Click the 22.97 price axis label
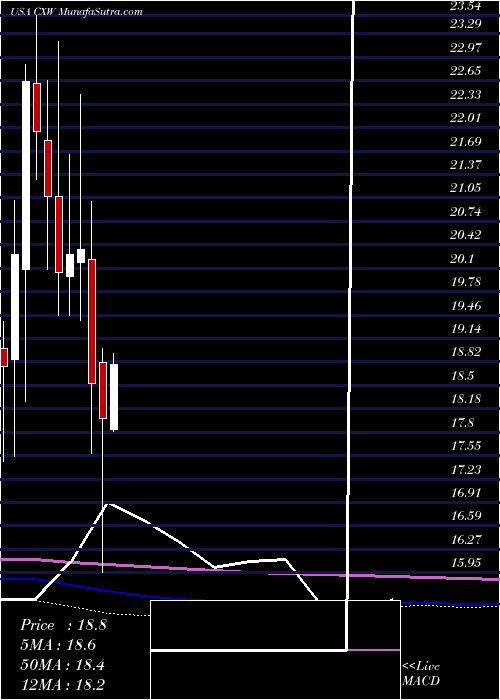The width and height of the screenshot is (500, 700). [x=465, y=47]
